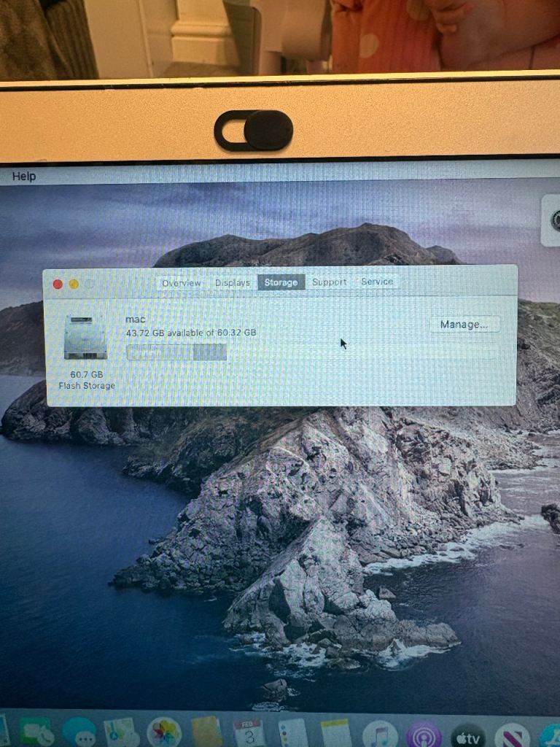
Task: Launch Photos from the dock
Action: (164, 732)
